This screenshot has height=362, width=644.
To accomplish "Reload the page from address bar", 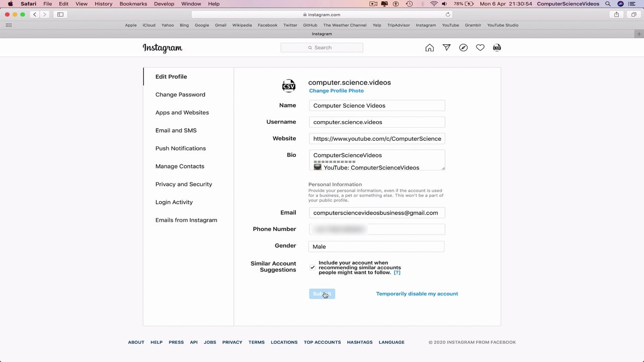I will [448, 15].
